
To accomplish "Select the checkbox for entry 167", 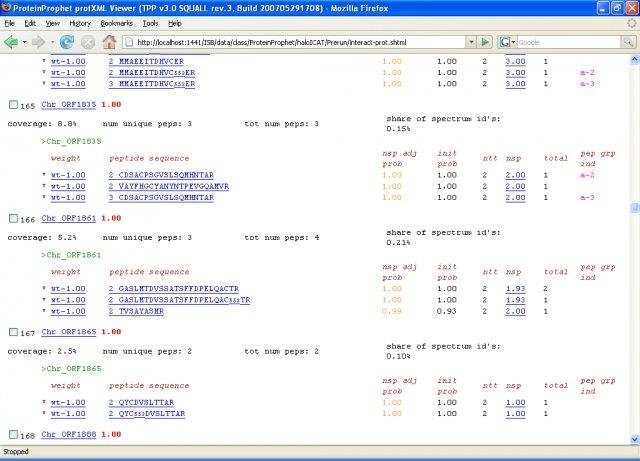I will pyautogui.click(x=12, y=332).
